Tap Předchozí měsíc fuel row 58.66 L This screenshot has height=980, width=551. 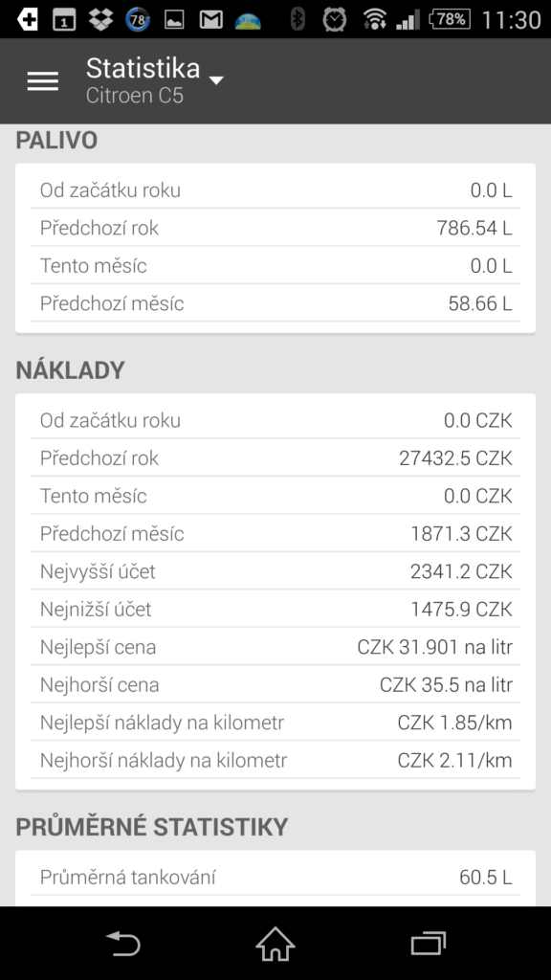point(275,303)
